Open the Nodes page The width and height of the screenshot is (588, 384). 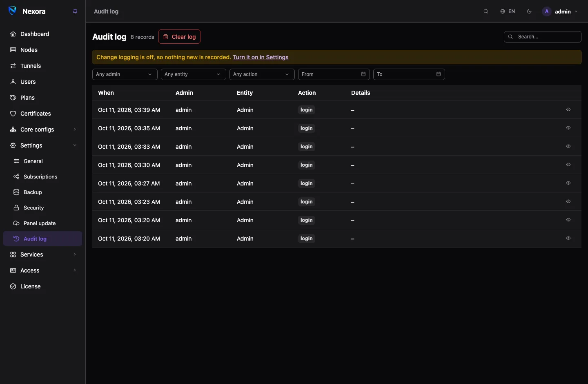click(x=42, y=50)
